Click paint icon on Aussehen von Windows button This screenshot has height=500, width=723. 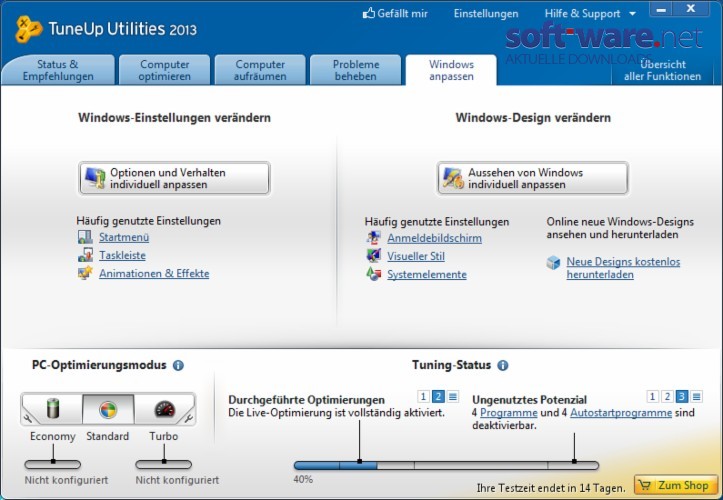coord(453,178)
